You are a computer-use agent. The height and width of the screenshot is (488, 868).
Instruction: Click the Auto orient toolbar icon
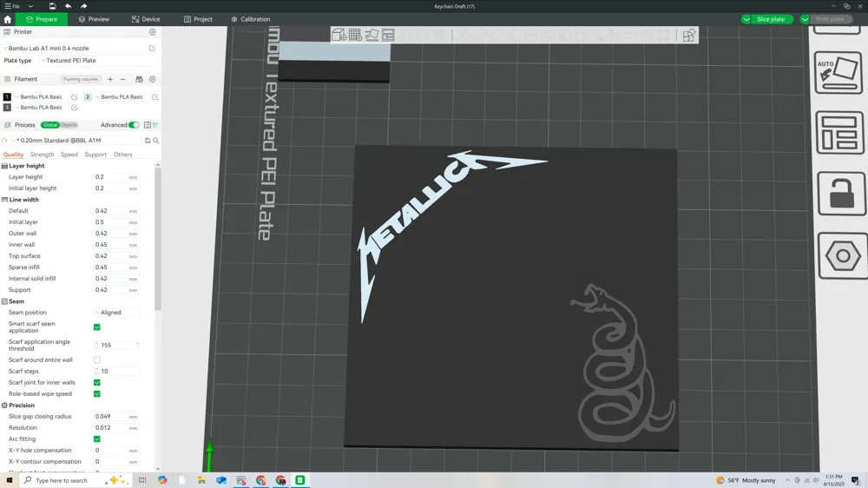[x=372, y=36]
